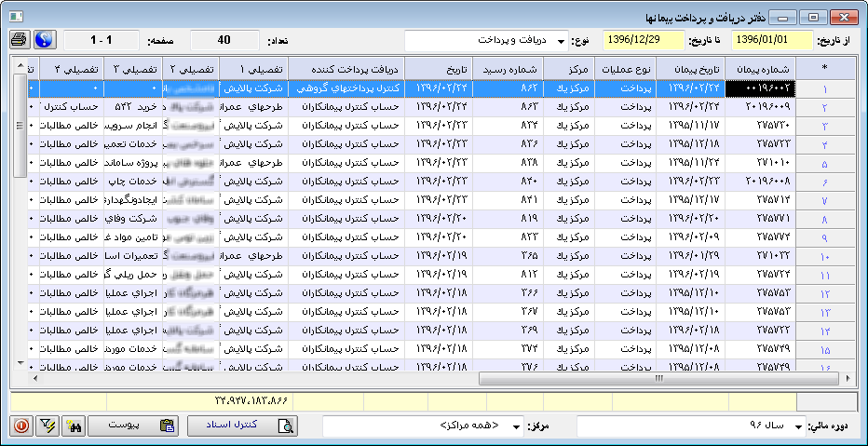Click the vertical scrollbar down arrow
The width and height of the screenshot is (868, 446).
click(x=21, y=362)
